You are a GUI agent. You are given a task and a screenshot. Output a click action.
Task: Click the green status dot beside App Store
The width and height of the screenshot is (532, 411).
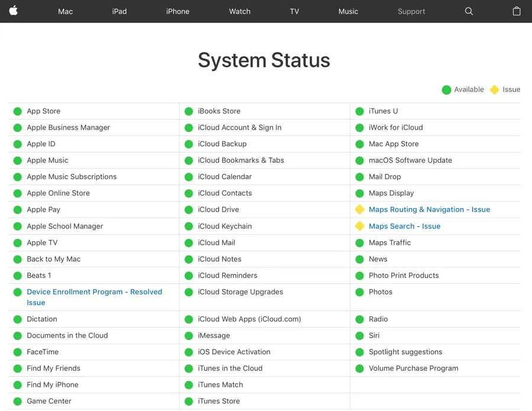click(17, 111)
